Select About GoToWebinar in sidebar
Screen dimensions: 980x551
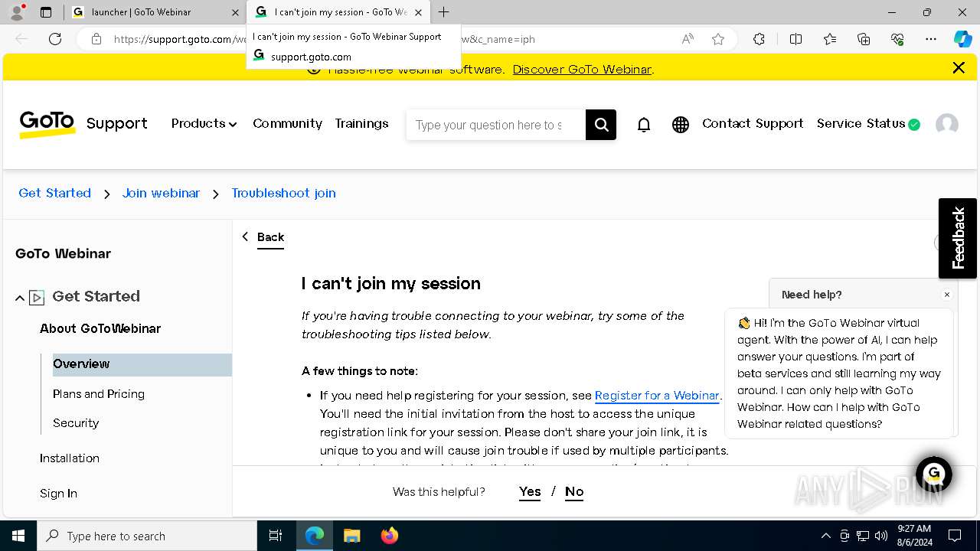(x=100, y=328)
